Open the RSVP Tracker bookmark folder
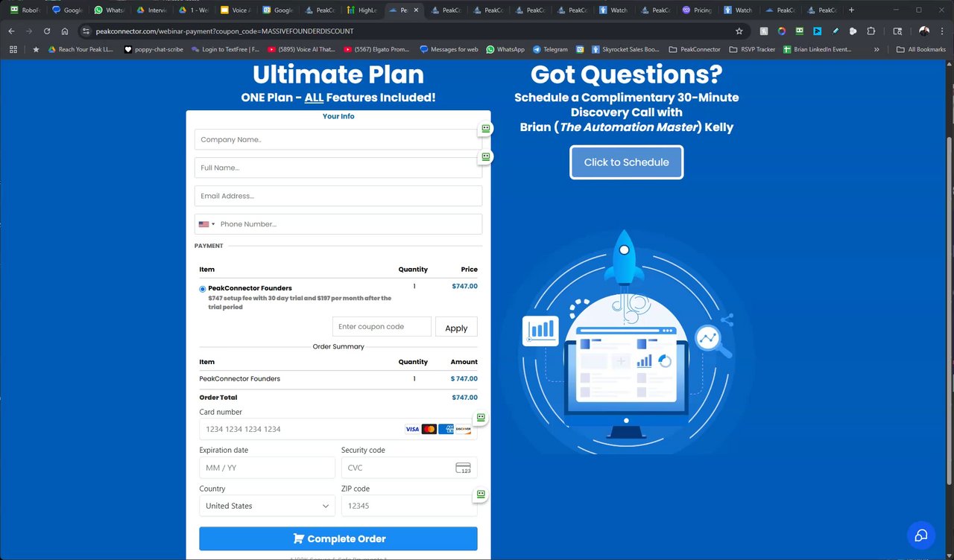 pyautogui.click(x=752, y=49)
